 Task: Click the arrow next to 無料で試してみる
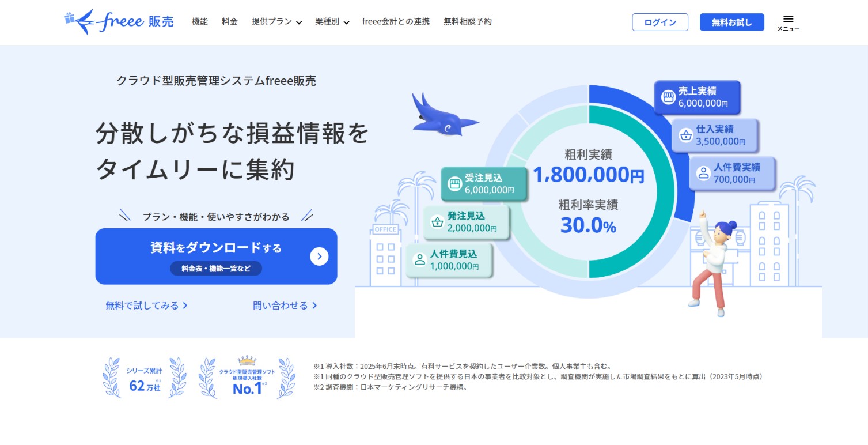[185, 306]
